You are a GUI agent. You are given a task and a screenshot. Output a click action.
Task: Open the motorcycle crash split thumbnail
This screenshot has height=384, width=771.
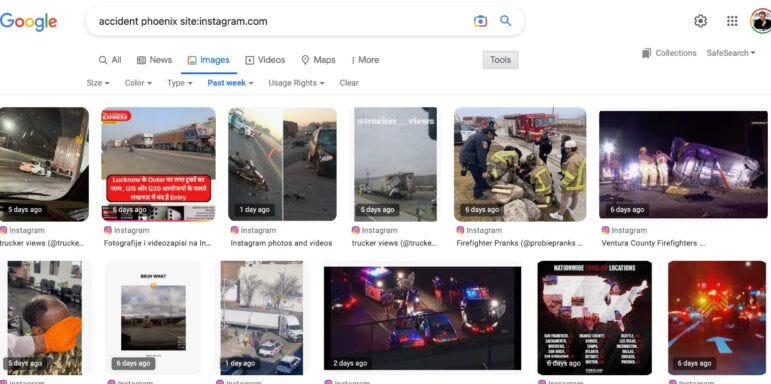click(282, 164)
